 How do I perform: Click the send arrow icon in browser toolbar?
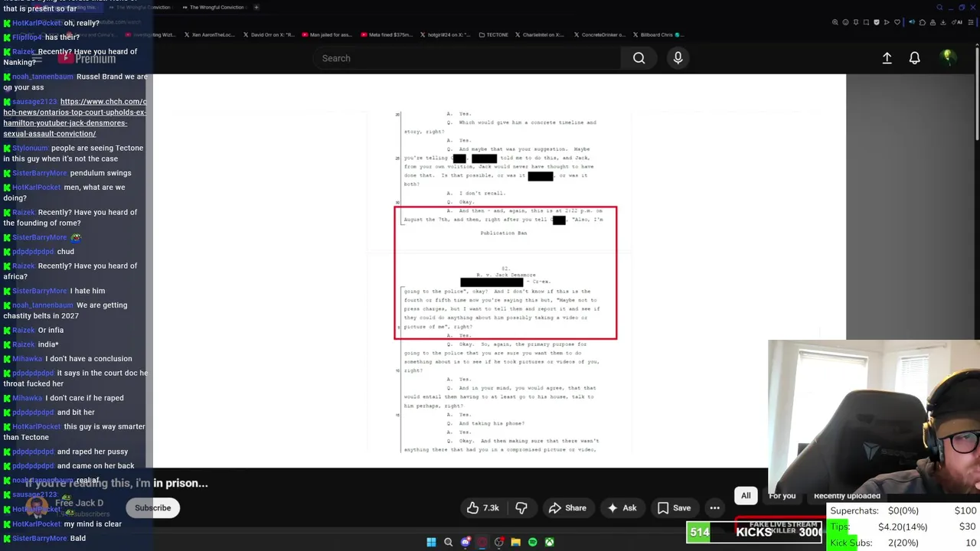887,22
